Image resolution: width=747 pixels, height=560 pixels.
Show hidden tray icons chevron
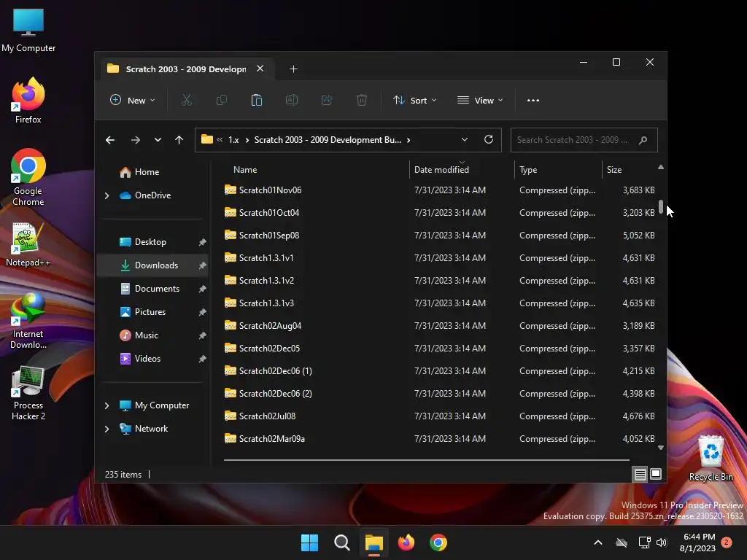[x=598, y=542]
